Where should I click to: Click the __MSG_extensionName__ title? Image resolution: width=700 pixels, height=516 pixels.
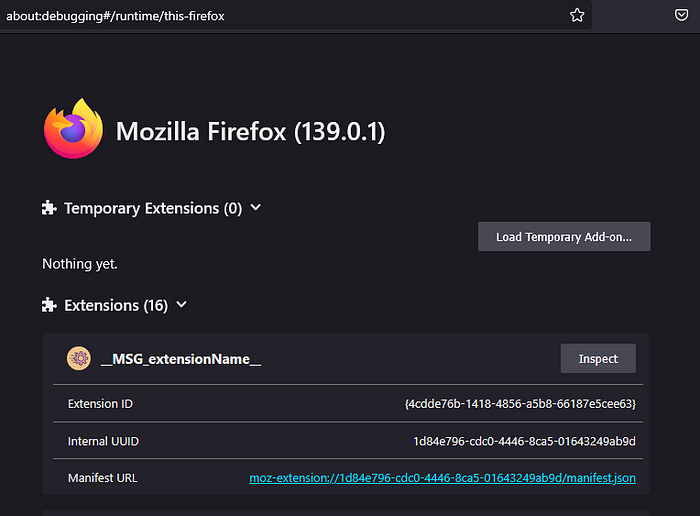[181, 359]
